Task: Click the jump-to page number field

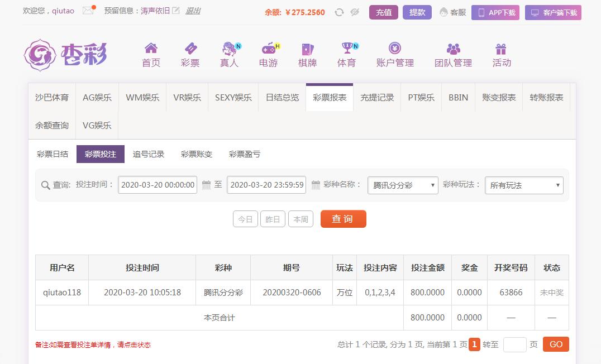Action: click(x=514, y=344)
